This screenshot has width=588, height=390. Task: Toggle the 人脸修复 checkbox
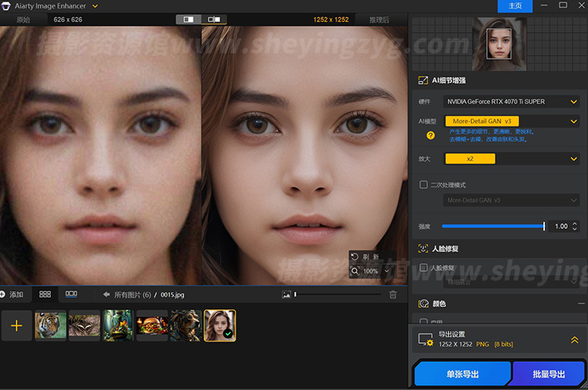tap(424, 268)
